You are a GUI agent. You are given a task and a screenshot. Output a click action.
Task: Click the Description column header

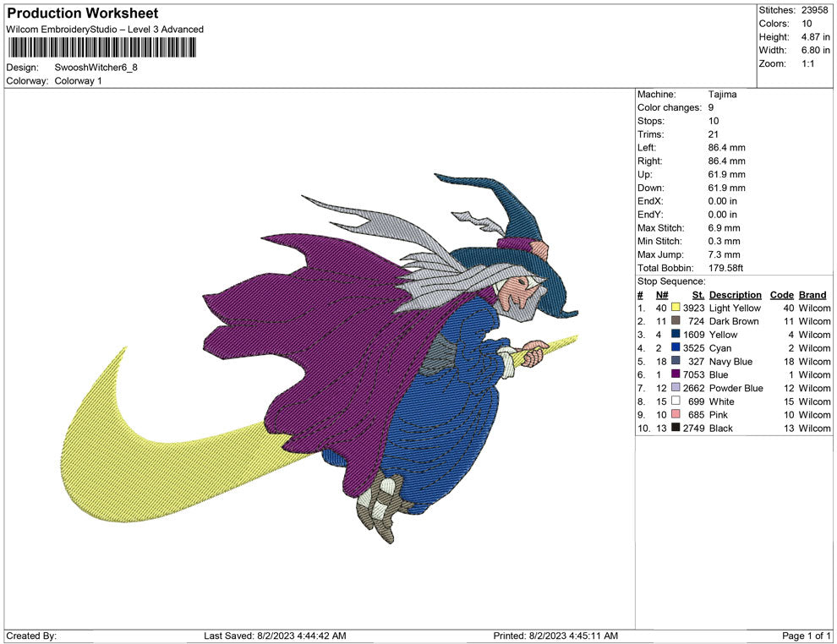pyautogui.click(x=735, y=294)
